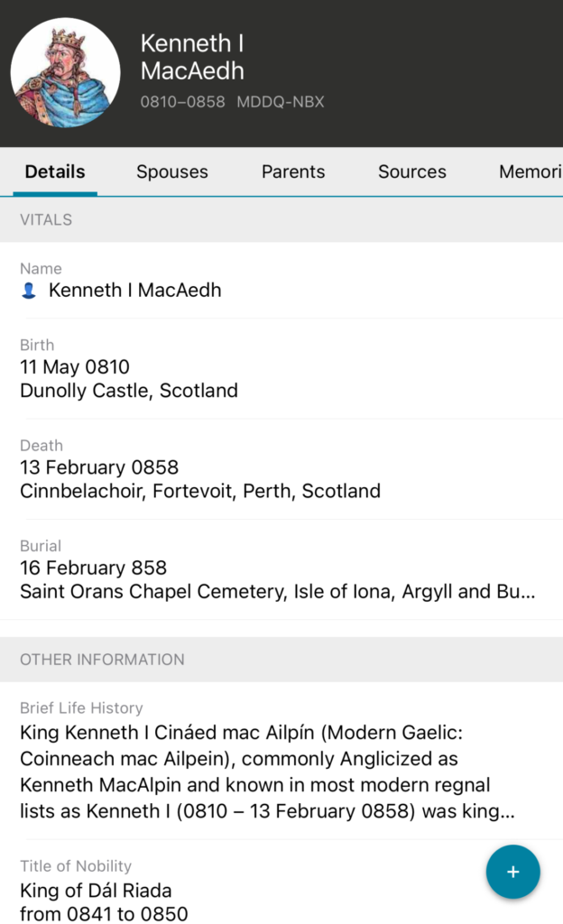Click the male person icon beside name
This screenshot has width=563, height=924.
click(x=29, y=291)
